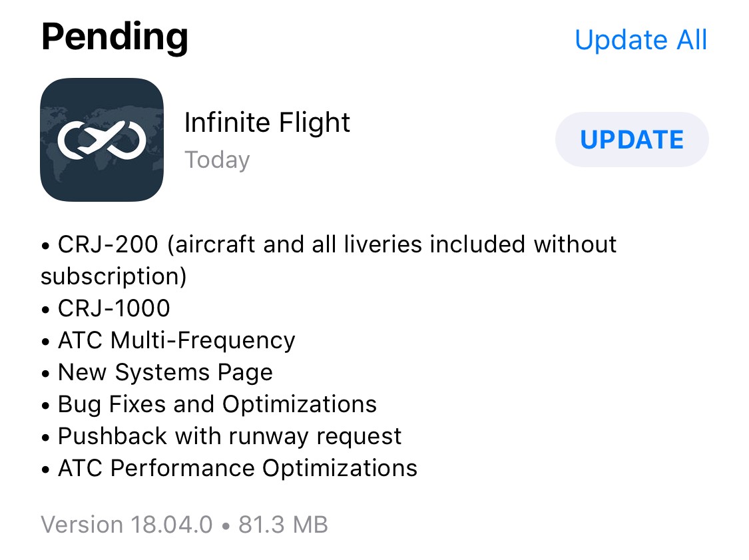Tap the Infinite Flight app icon

[102, 140]
